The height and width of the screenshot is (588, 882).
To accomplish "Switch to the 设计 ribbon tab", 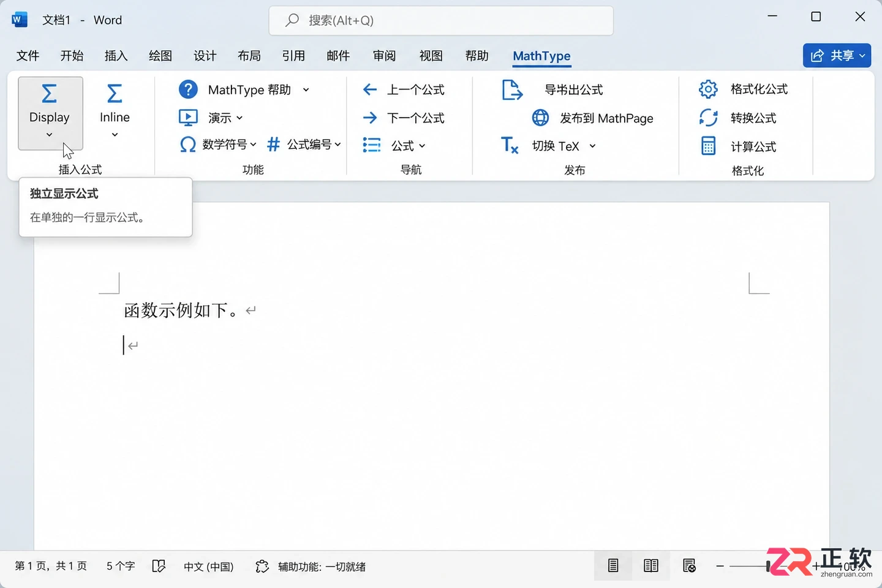I will pos(205,56).
